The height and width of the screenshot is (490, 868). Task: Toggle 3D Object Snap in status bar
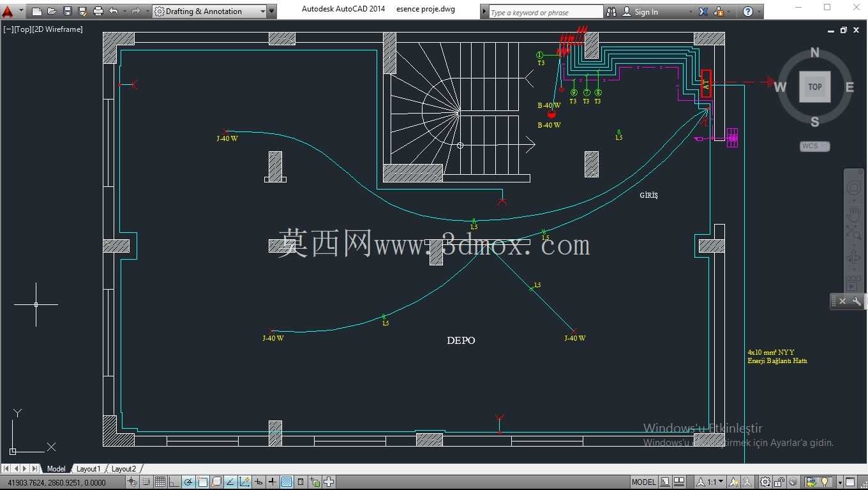pyautogui.click(x=216, y=482)
